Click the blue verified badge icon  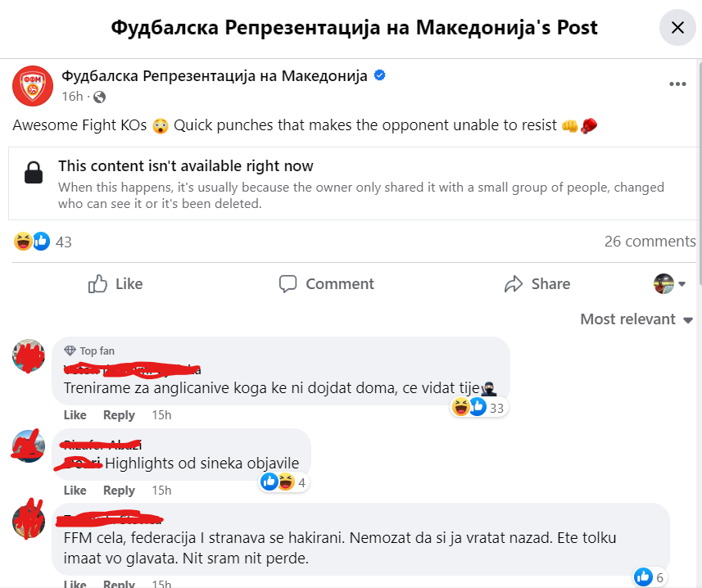point(379,75)
